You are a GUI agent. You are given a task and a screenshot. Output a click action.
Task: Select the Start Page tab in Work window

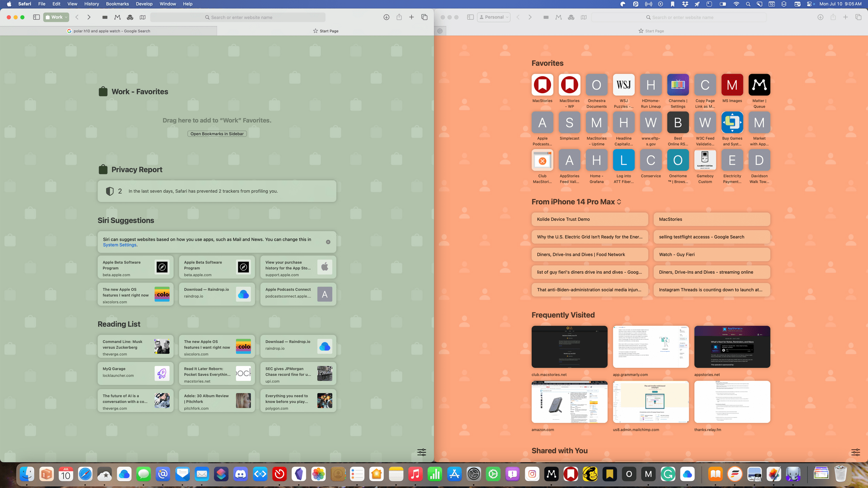(325, 31)
